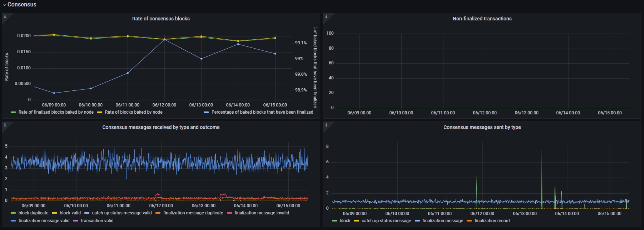The width and height of the screenshot is (644, 230).
Task: Open the Rate of consensus blocks title menu
Action: click(x=161, y=19)
